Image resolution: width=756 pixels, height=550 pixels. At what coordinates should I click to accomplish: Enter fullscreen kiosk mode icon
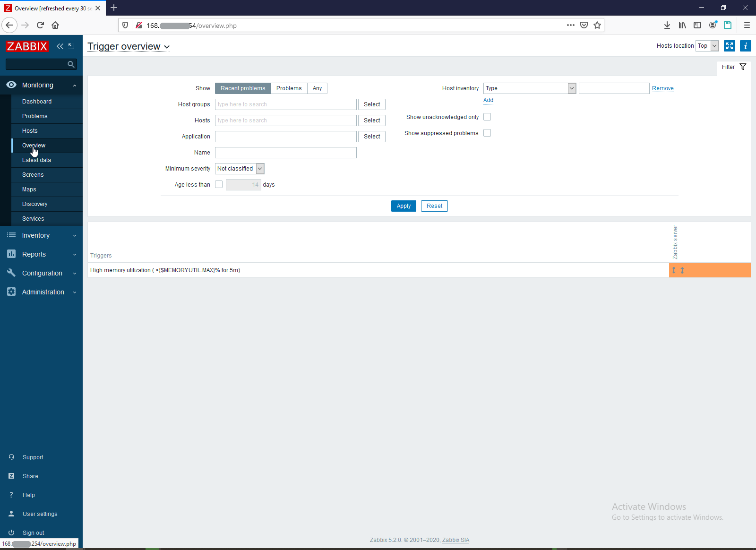(730, 46)
